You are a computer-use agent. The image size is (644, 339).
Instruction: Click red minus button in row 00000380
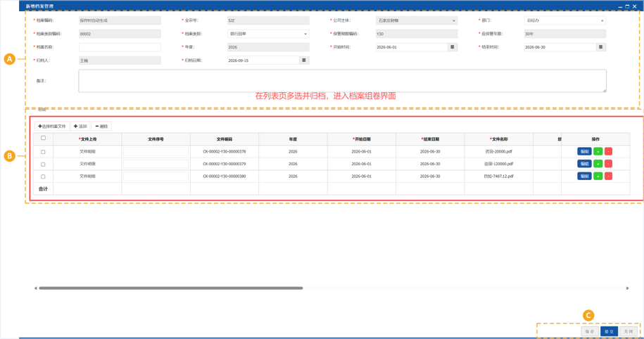tap(608, 176)
